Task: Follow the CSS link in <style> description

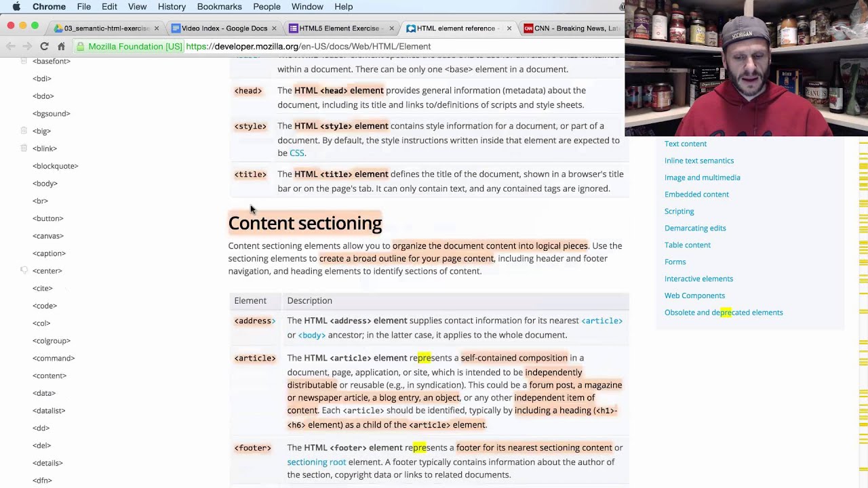Action: point(297,153)
